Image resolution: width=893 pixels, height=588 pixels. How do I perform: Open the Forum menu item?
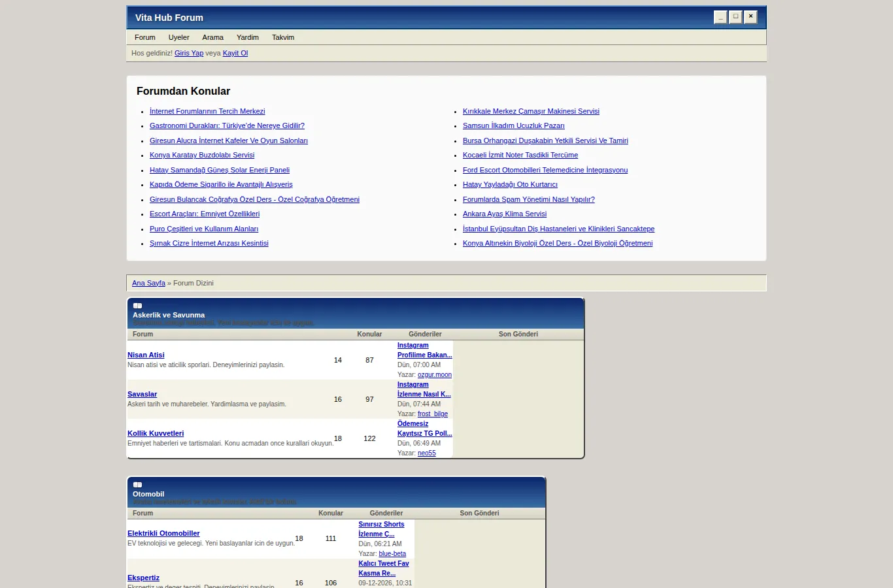[x=145, y=37]
